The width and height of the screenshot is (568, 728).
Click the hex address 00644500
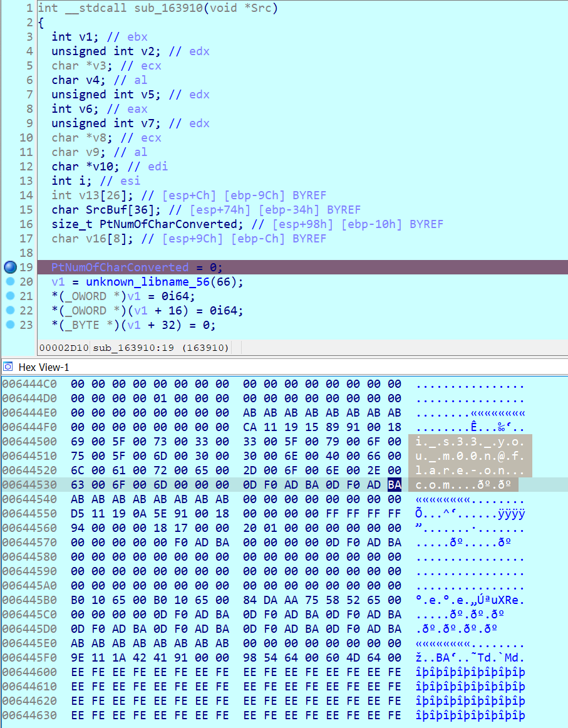pyautogui.click(x=29, y=442)
